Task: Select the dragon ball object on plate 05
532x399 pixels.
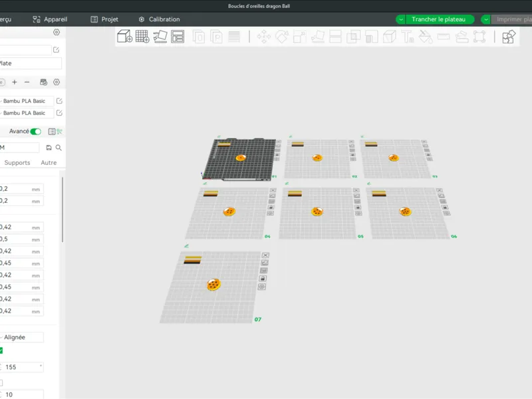Action: coord(317,211)
